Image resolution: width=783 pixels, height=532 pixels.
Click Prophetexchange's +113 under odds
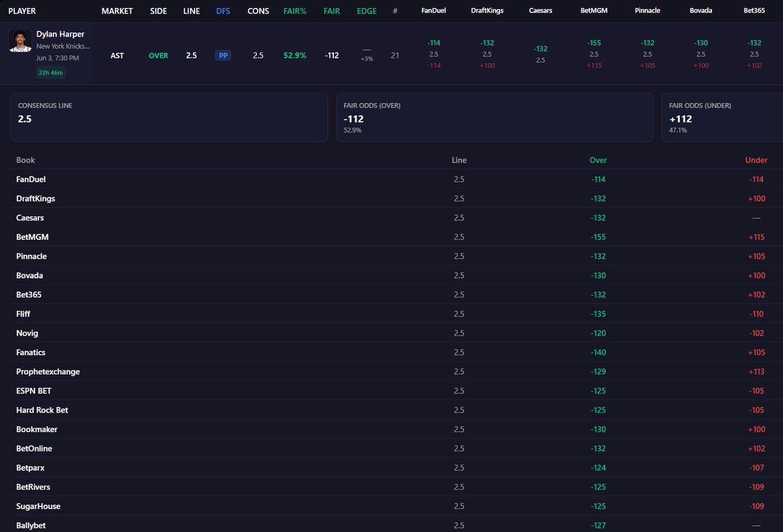756,372
